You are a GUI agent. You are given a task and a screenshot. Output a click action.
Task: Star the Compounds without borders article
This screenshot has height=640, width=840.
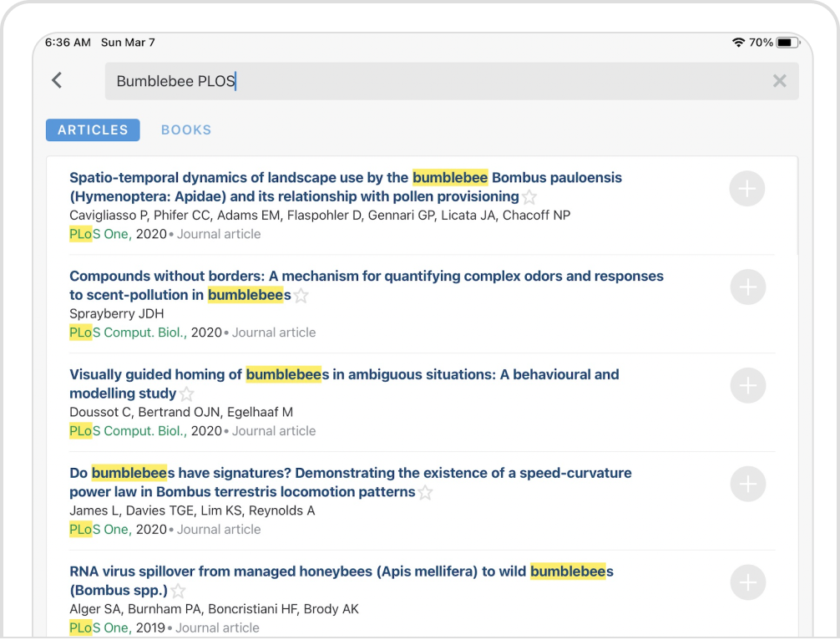[301, 295]
